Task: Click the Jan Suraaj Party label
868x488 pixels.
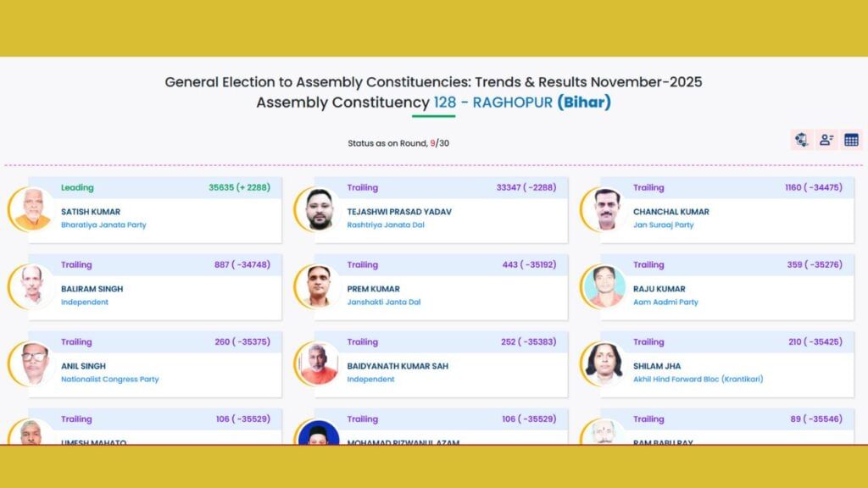Action: click(x=663, y=225)
